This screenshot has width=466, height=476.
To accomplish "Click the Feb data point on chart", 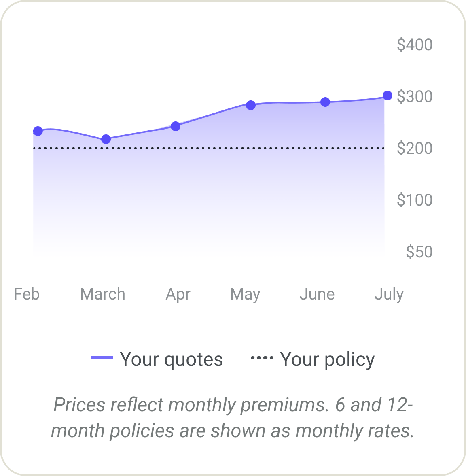I will [x=38, y=131].
